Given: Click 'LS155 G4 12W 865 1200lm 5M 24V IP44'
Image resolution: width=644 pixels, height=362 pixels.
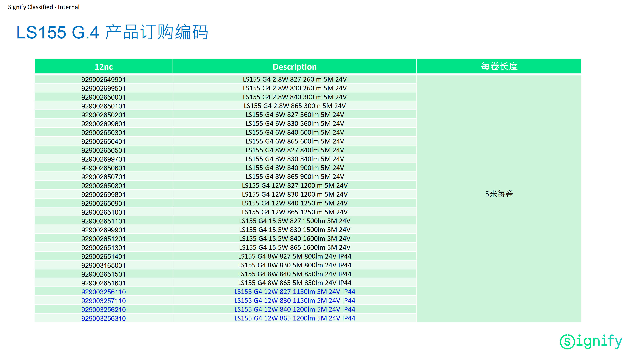Looking at the screenshot, I should (x=295, y=318).
